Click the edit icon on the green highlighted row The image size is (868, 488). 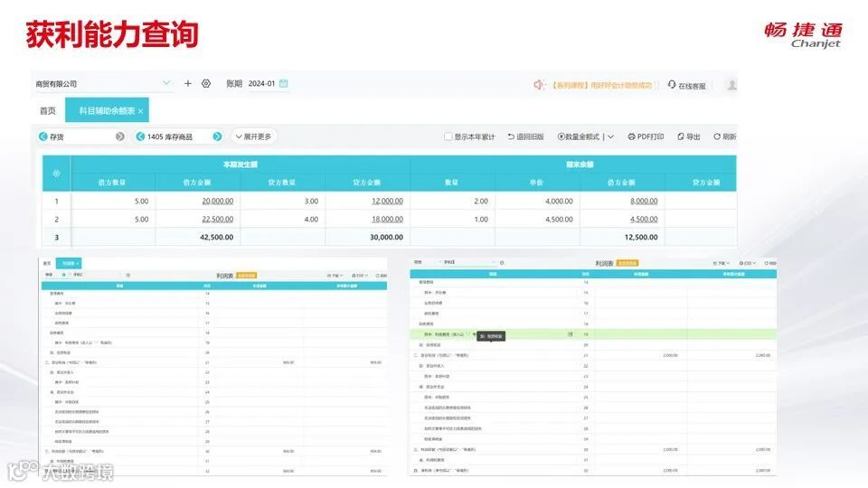(x=570, y=334)
